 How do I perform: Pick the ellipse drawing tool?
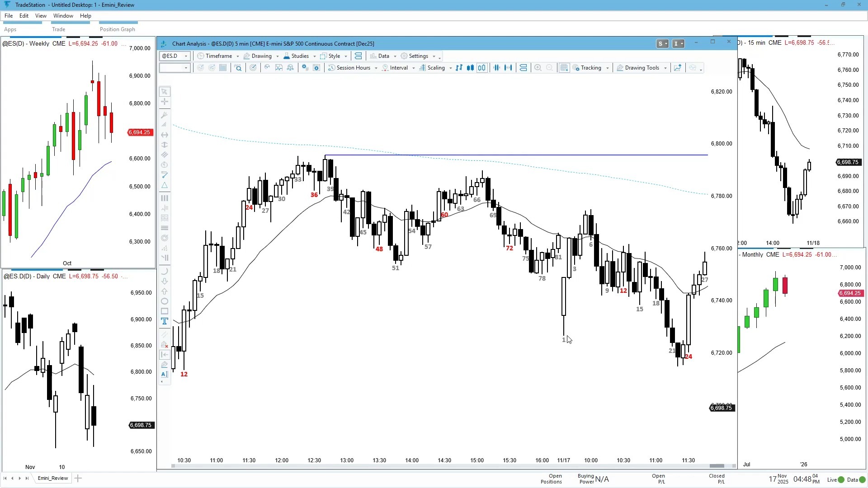click(x=165, y=301)
